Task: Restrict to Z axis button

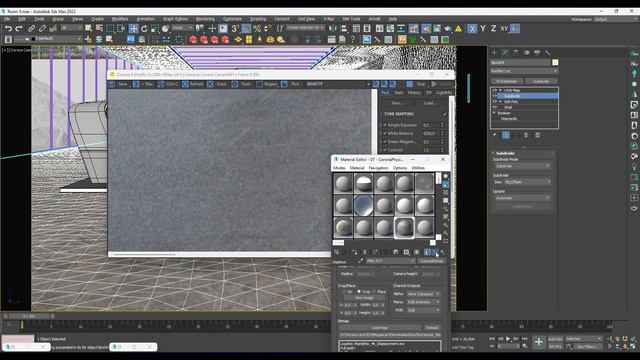Action: (x=493, y=29)
